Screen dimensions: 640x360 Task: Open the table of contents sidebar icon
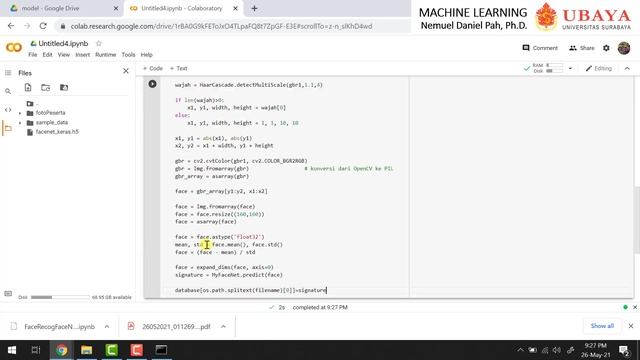tap(8, 73)
